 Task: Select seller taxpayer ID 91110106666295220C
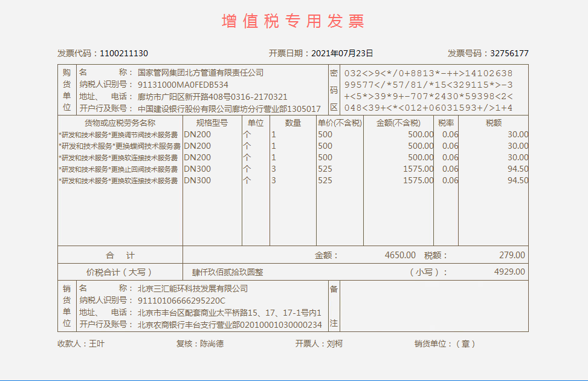pyautogui.click(x=181, y=301)
